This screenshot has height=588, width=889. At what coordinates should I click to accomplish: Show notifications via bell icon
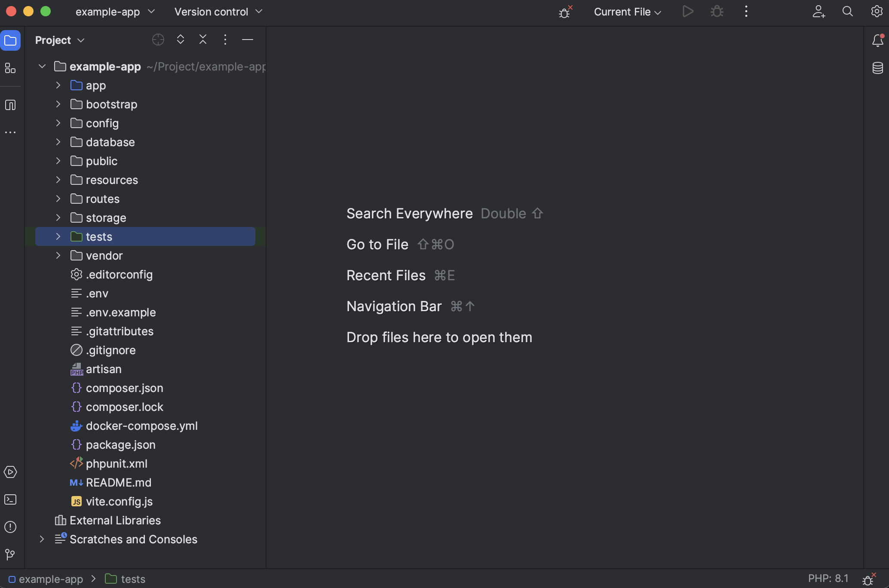[x=877, y=41]
